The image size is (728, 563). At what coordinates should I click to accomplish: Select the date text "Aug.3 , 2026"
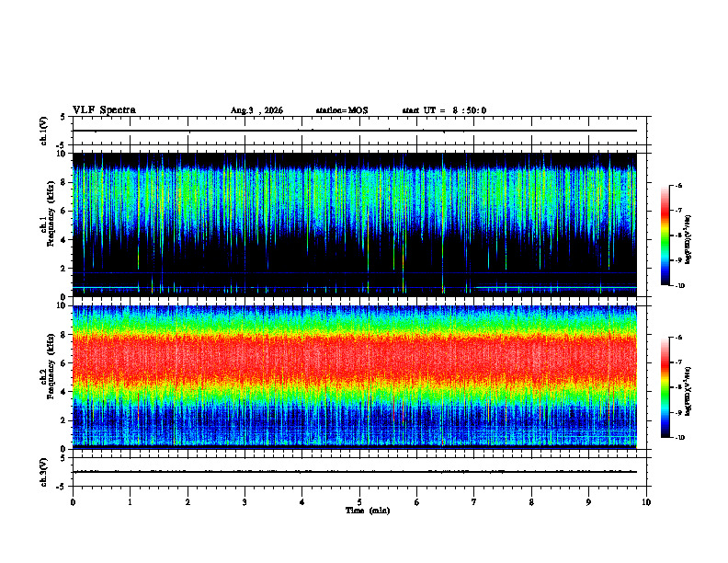(256, 110)
